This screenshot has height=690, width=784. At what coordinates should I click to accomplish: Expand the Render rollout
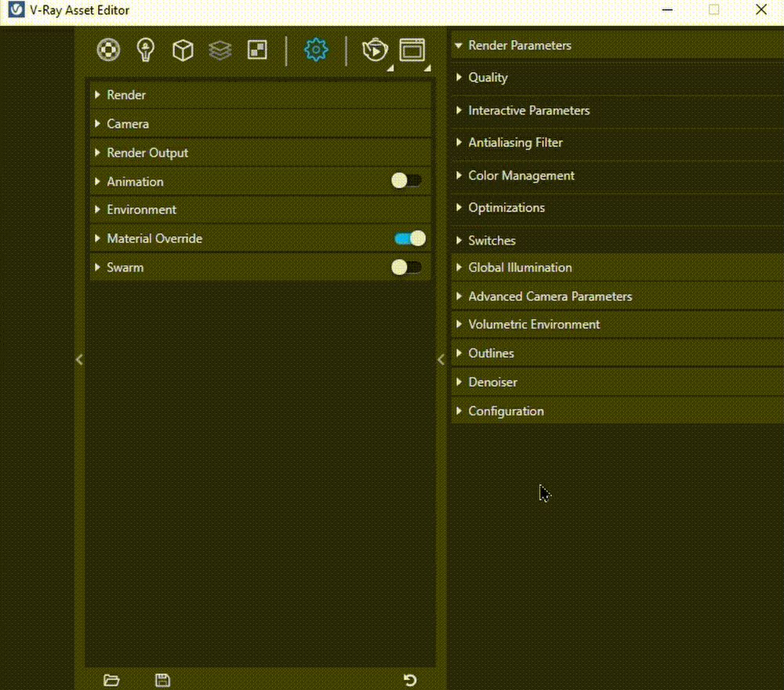[260, 95]
